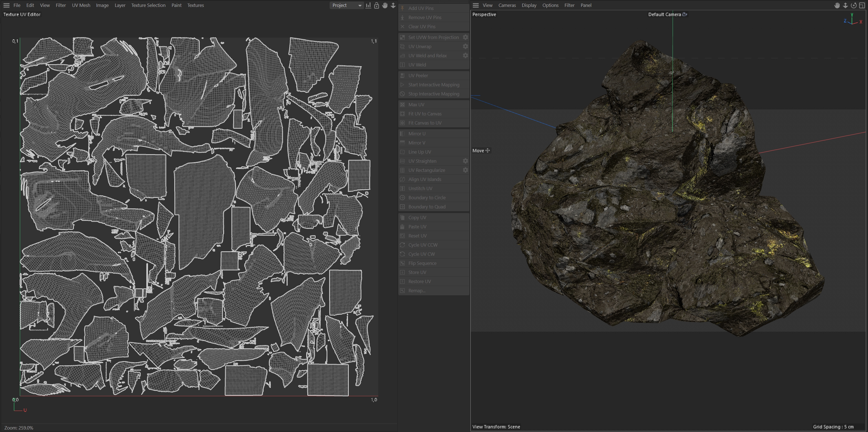Image resolution: width=868 pixels, height=432 pixels.
Task: Click the 3D viewport dolly arrows icon
Action: [845, 5]
